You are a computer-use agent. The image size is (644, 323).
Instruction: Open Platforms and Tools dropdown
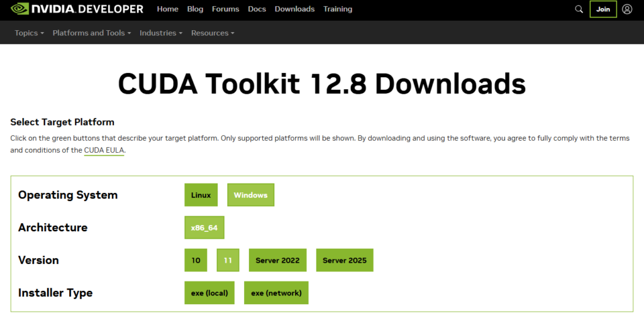click(92, 33)
